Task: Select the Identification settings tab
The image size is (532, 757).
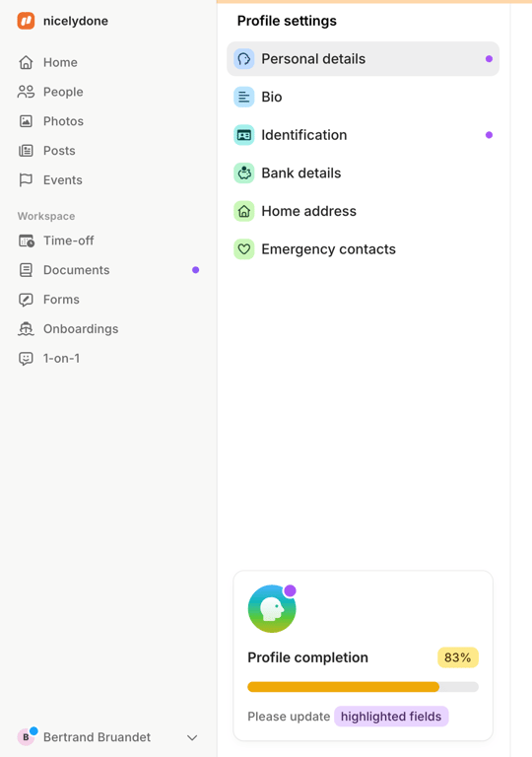Action: pos(363,135)
